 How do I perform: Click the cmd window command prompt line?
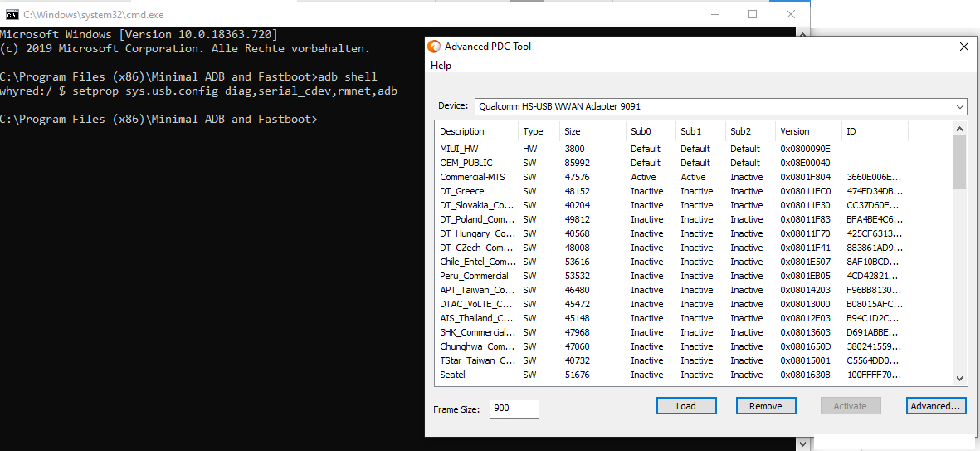(158, 120)
